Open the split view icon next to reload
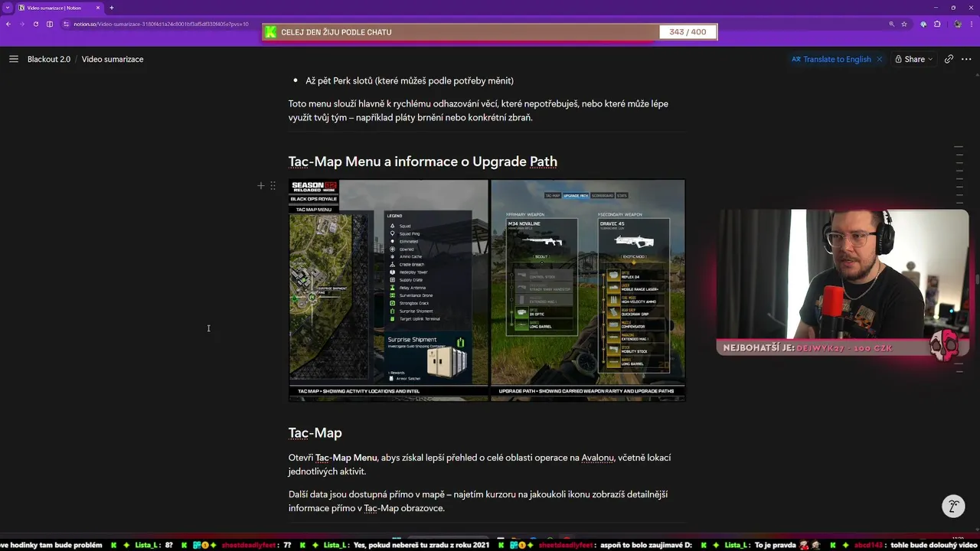The width and height of the screenshot is (980, 551). (50, 24)
